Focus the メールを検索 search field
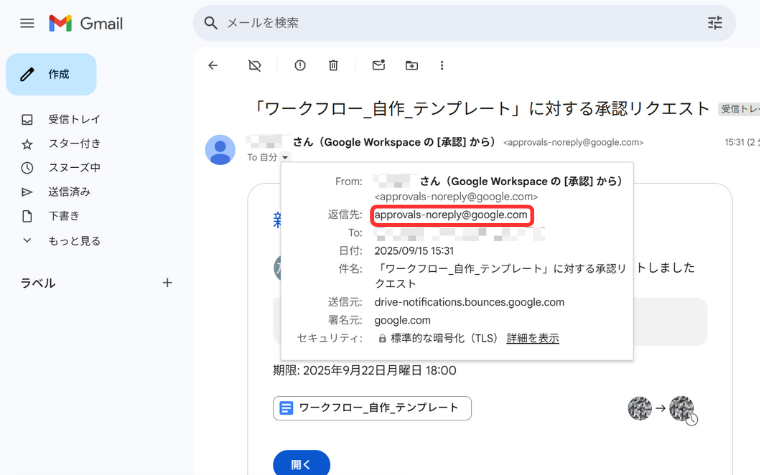 click(x=464, y=23)
